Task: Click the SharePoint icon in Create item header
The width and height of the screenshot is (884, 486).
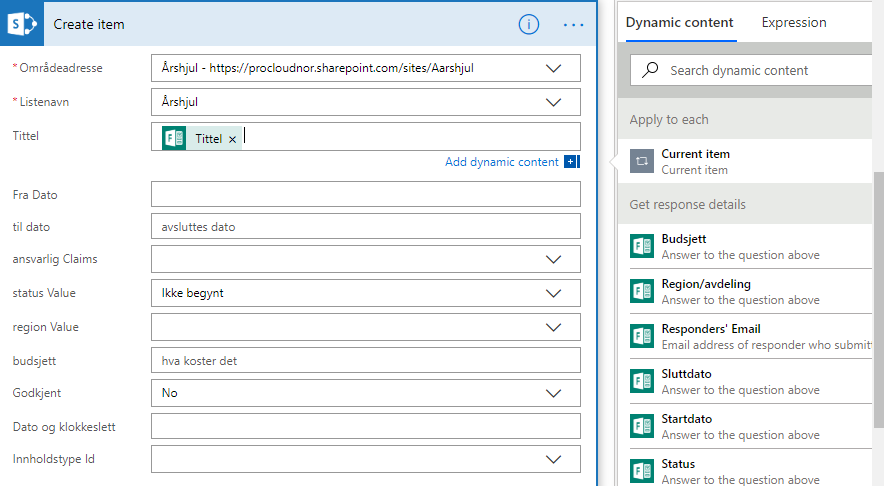Action: pyautogui.click(x=22, y=24)
